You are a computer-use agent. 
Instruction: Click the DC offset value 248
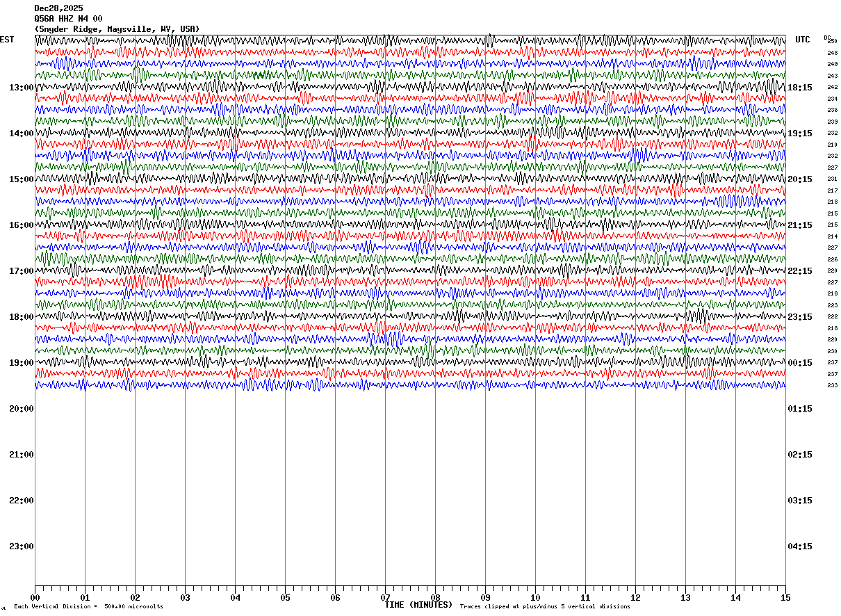pyautogui.click(x=832, y=53)
